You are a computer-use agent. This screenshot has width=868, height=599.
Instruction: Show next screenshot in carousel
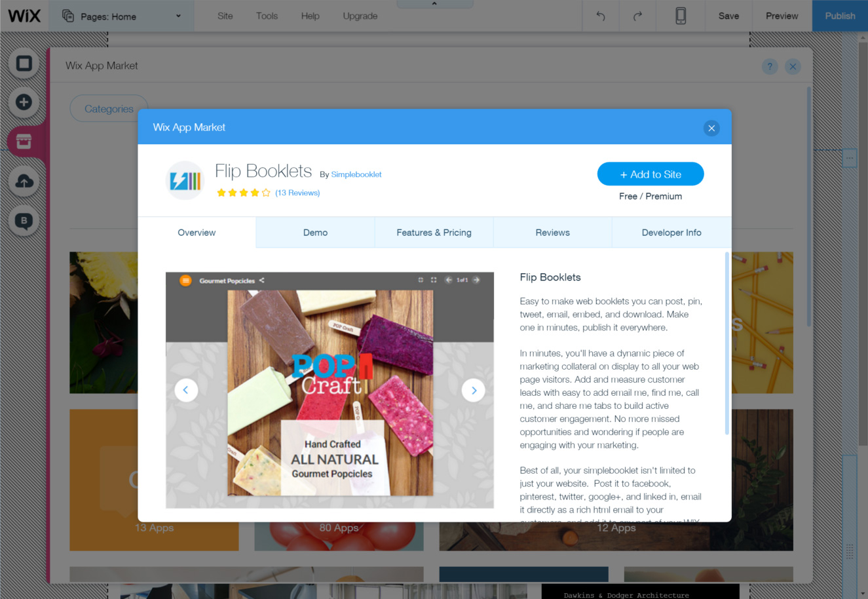coord(474,390)
